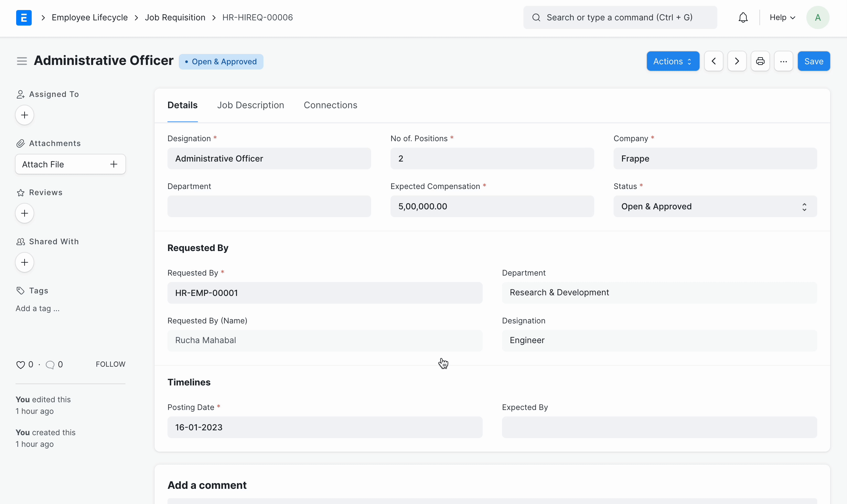
Task: Click the Save button
Action: pyautogui.click(x=813, y=61)
